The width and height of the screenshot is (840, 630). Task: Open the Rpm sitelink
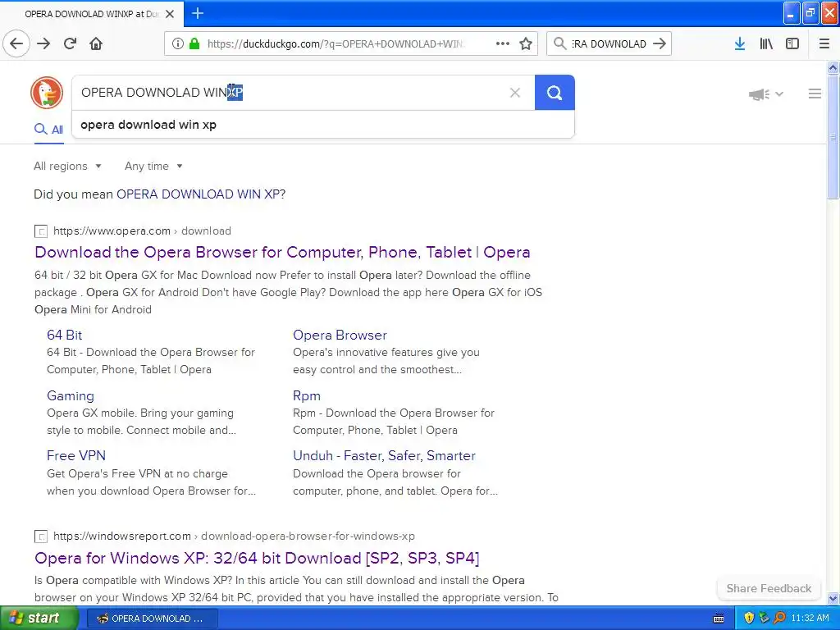point(307,395)
